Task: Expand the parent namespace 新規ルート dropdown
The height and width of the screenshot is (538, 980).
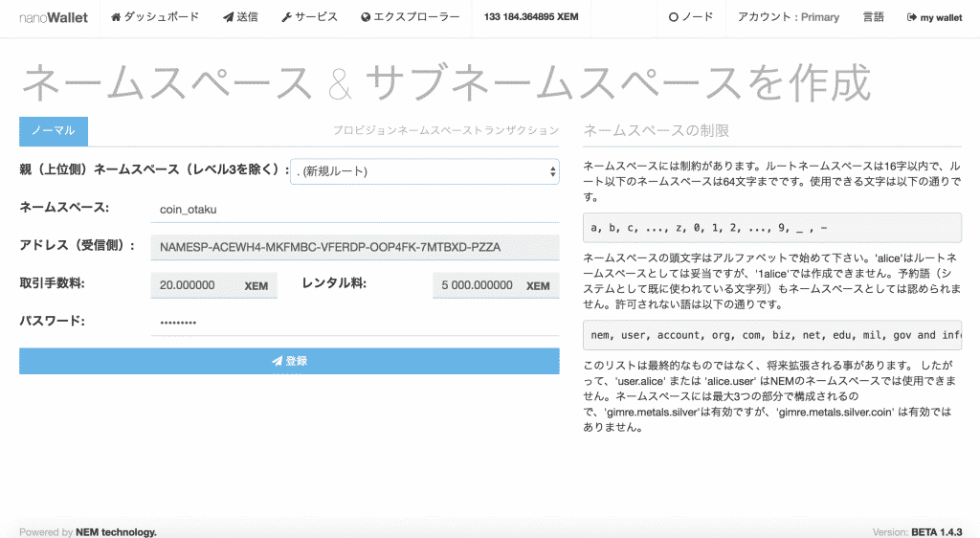Action: coord(425,171)
